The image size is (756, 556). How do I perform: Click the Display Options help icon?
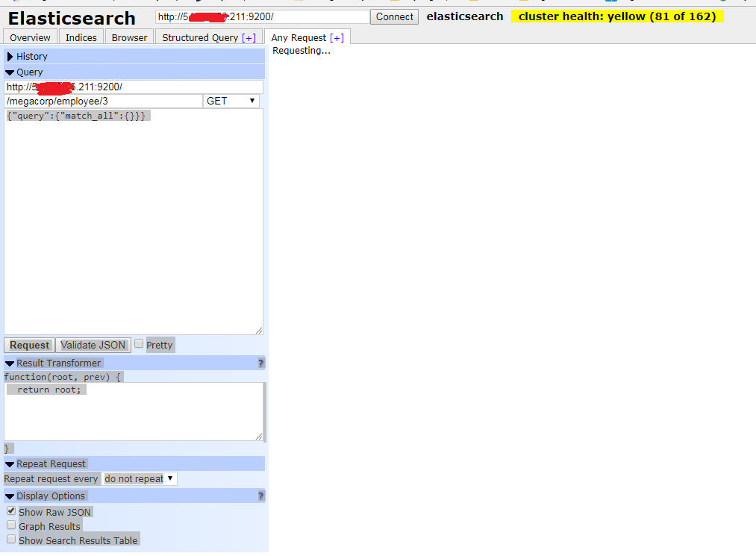point(260,496)
